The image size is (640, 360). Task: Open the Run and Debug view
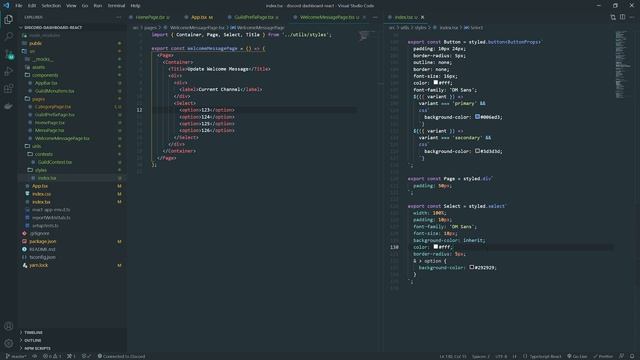tap(9, 71)
